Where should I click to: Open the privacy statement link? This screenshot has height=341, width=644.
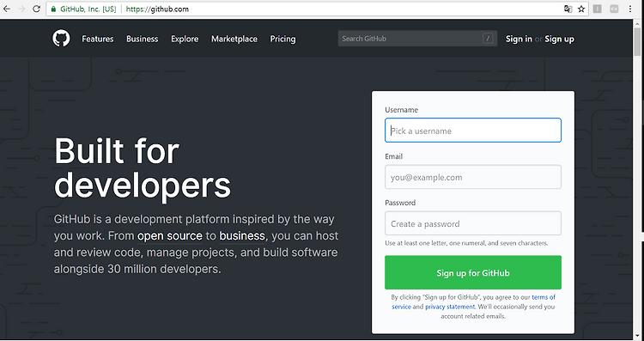(450, 307)
